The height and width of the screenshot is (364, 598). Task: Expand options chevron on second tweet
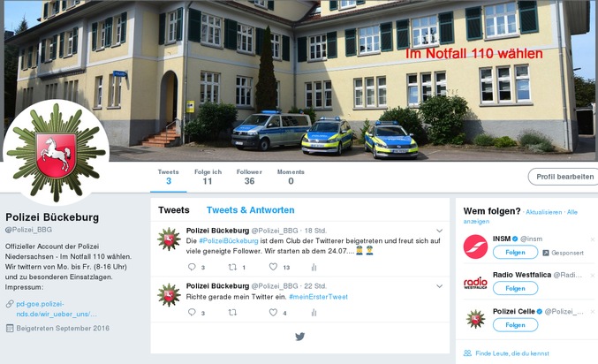pyautogui.click(x=439, y=286)
